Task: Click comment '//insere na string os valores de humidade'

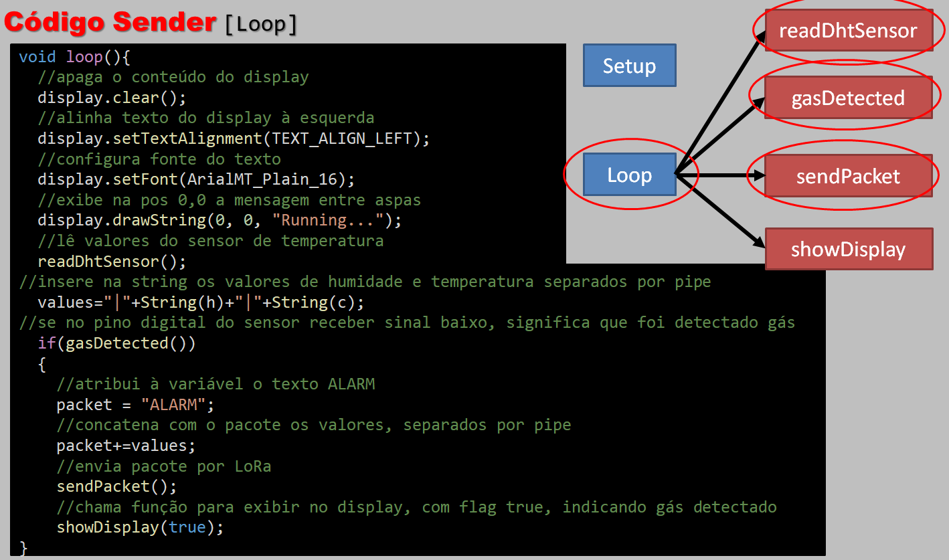Action: [365, 282]
